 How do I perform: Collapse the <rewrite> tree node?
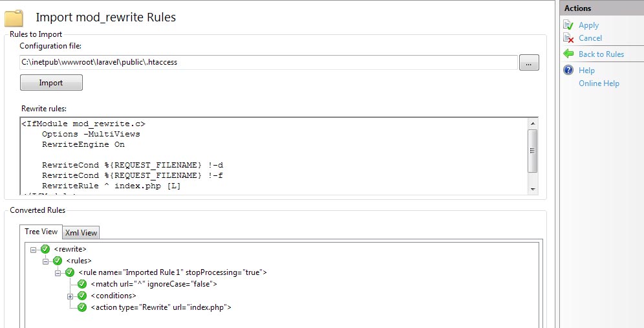pyautogui.click(x=33, y=250)
